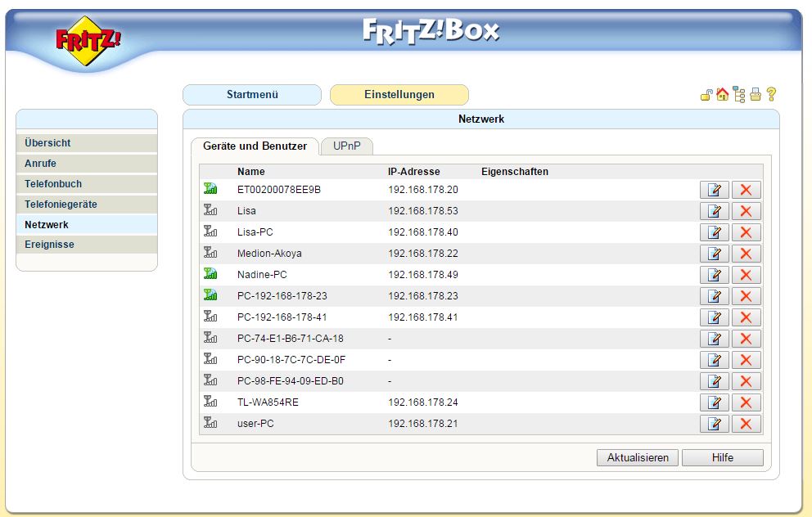Open Ereignisse in the sidebar
Viewport: 812px width, 517px height.
pyautogui.click(x=87, y=245)
